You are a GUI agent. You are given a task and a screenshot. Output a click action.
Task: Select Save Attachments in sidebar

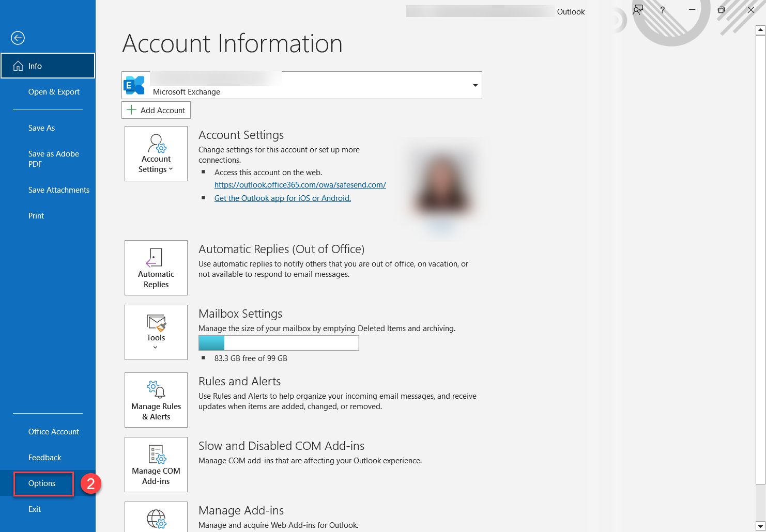tap(59, 190)
